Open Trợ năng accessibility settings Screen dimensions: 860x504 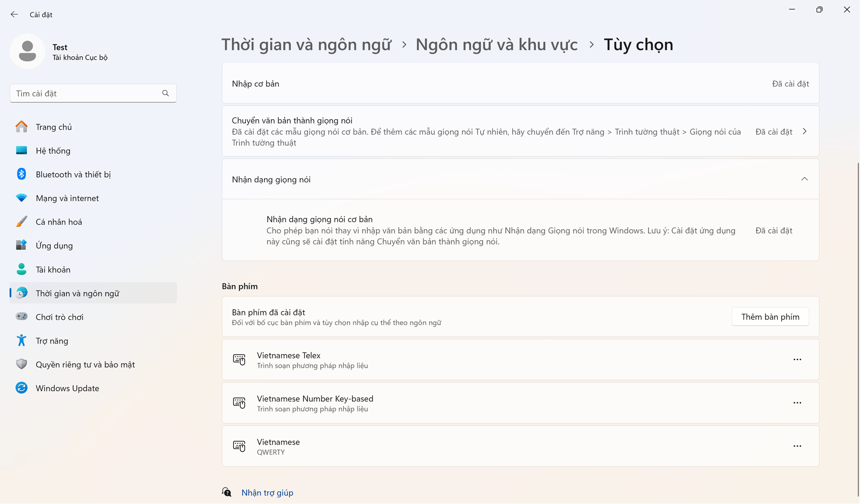point(52,341)
